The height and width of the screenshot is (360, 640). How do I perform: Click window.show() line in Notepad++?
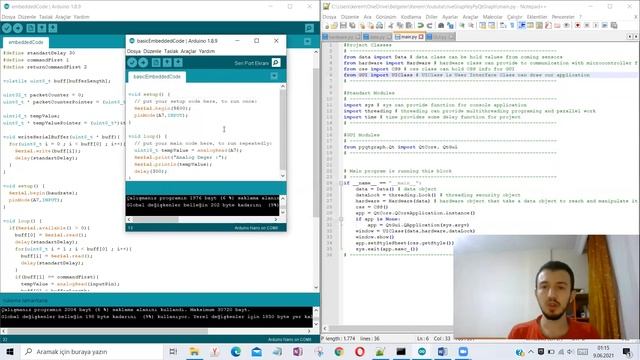[375, 237]
